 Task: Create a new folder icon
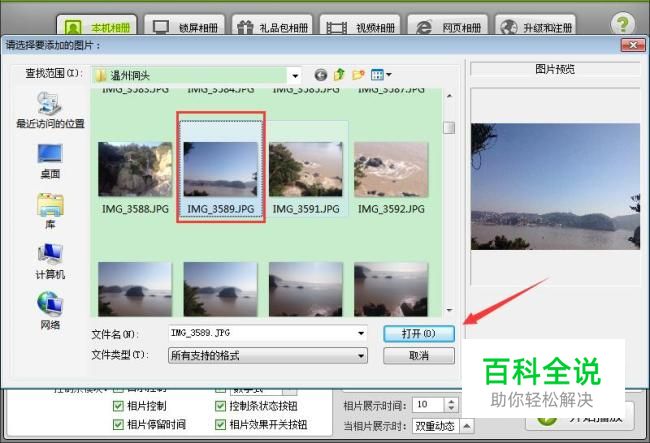click(358, 75)
